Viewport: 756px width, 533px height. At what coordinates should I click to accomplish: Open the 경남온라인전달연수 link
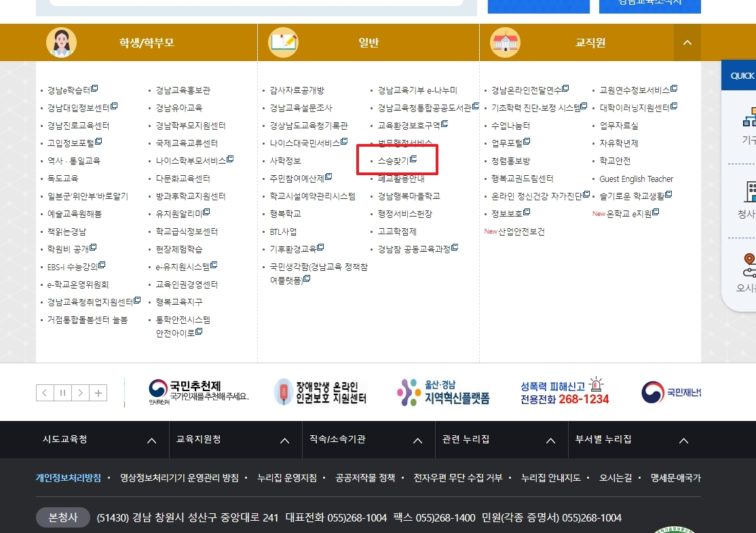click(x=530, y=90)
